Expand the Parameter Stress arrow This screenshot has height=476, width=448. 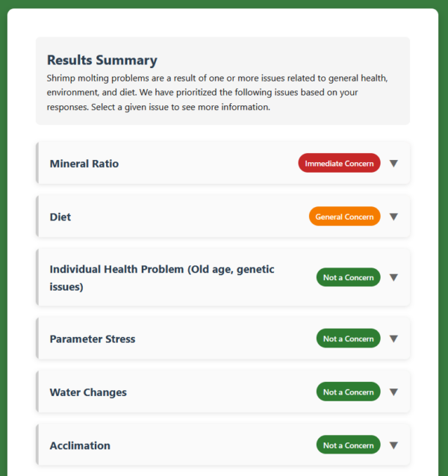393,339
